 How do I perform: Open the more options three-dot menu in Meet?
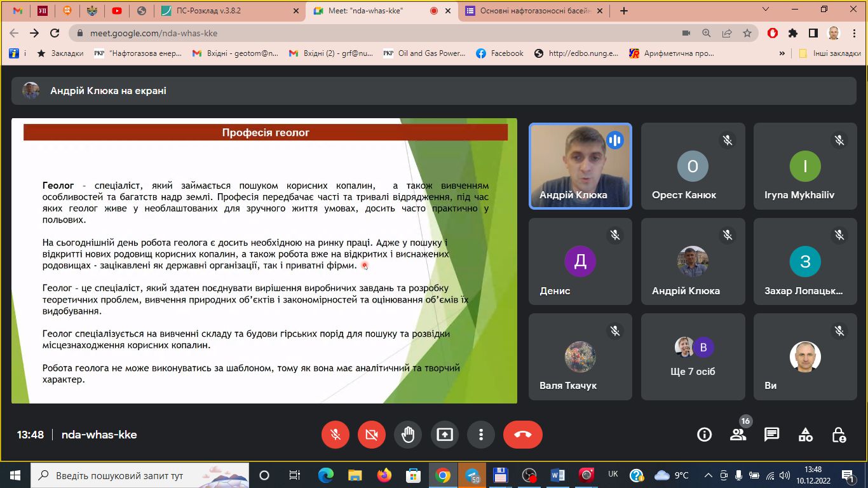coord(481,435)
